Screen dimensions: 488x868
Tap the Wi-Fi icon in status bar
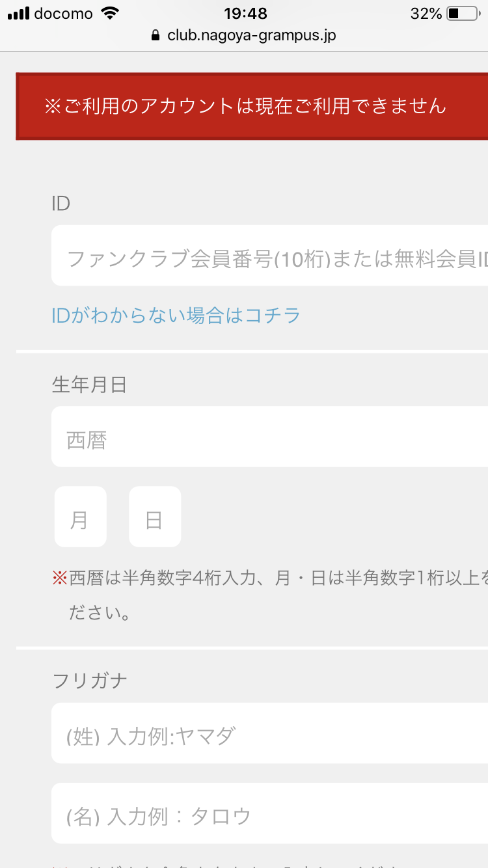click(111, 14)
